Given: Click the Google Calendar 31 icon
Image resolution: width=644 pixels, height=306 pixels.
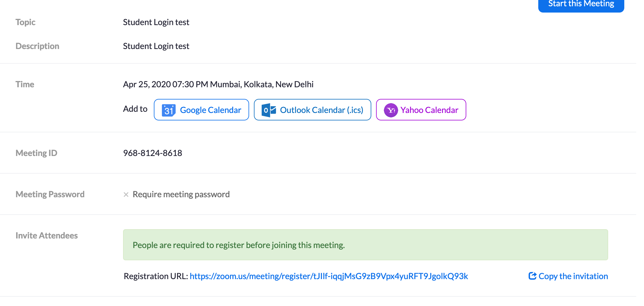Looking at the screenshot, I should pyautogui.click(x=168, y=110).
